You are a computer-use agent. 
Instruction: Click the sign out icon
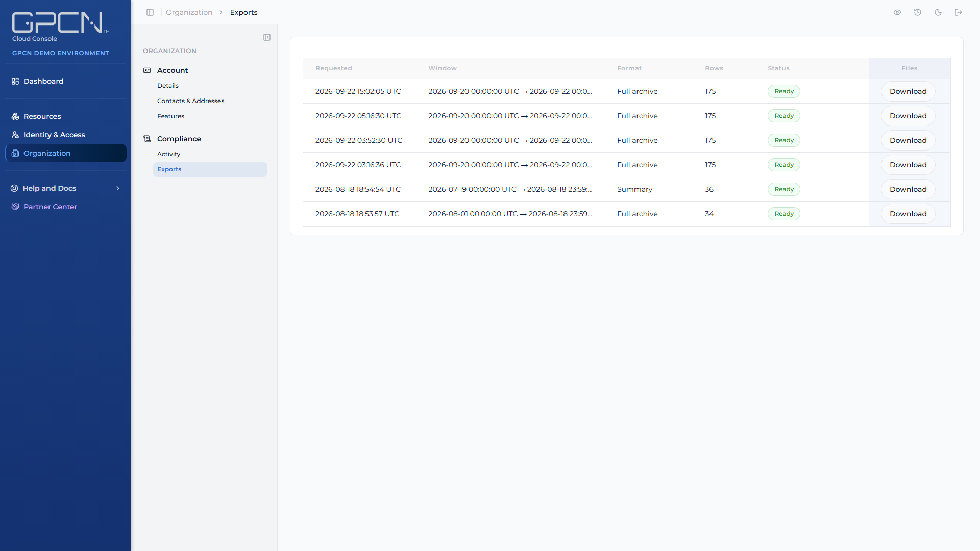point(959,12)
